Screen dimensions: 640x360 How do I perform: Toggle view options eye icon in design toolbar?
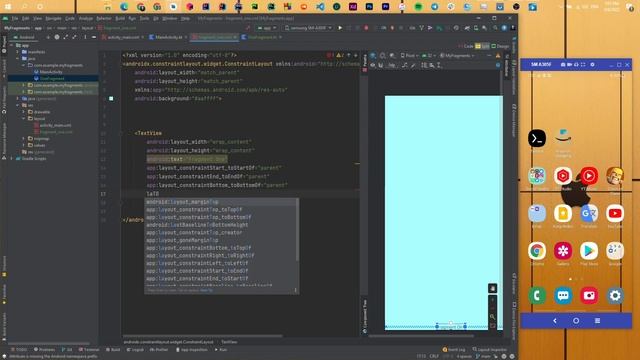coord(373,65)
